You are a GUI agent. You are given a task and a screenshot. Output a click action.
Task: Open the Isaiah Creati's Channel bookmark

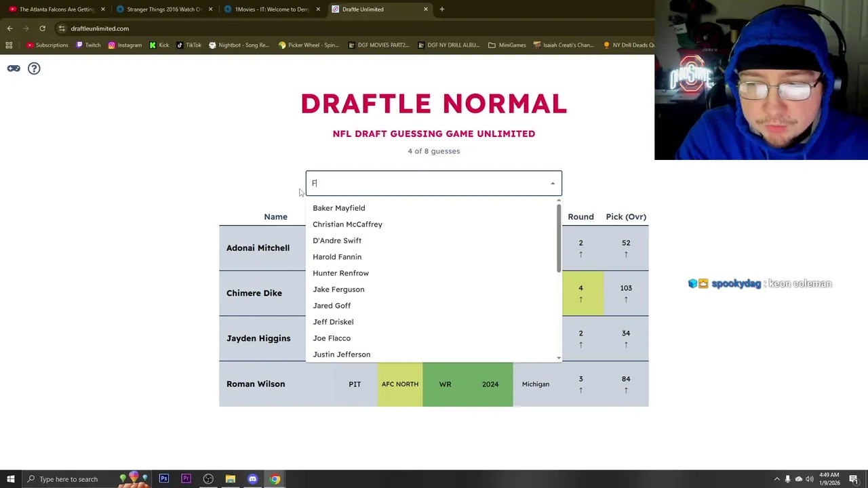click(x=563, y=45)
